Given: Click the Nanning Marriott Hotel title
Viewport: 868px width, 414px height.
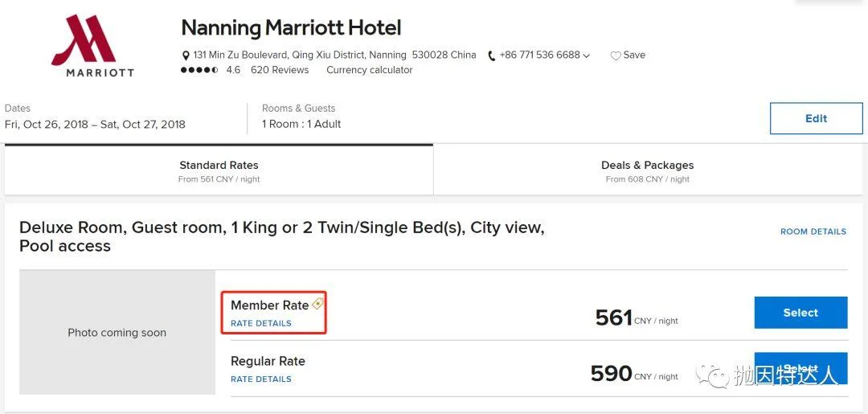Looking at the screenshot, I should (291, 28).
